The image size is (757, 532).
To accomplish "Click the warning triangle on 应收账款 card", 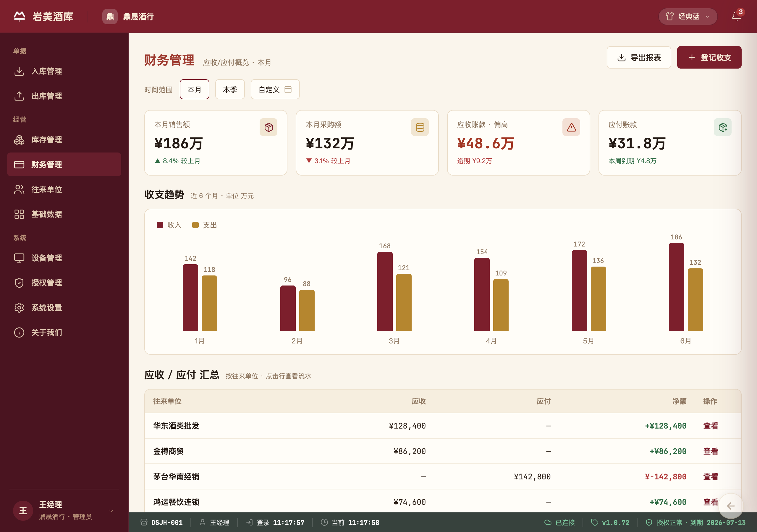I will point(571,127).
